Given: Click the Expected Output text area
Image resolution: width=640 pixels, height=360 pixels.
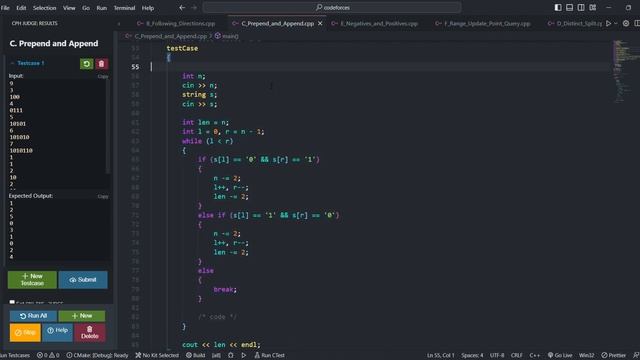Looking at the screenshot, I should 59,230.
